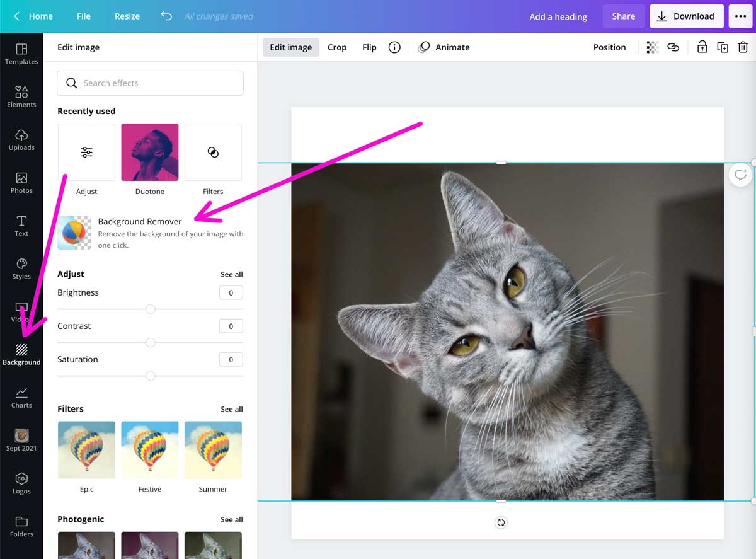Image resolution: width=756 pixels, height=559 pixels.
Task: Open the Photos panel
Action: coord(21,182)
